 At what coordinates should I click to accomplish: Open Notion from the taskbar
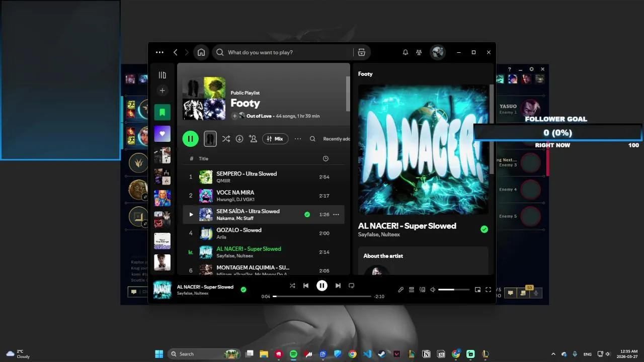click(x=426, y=354)
